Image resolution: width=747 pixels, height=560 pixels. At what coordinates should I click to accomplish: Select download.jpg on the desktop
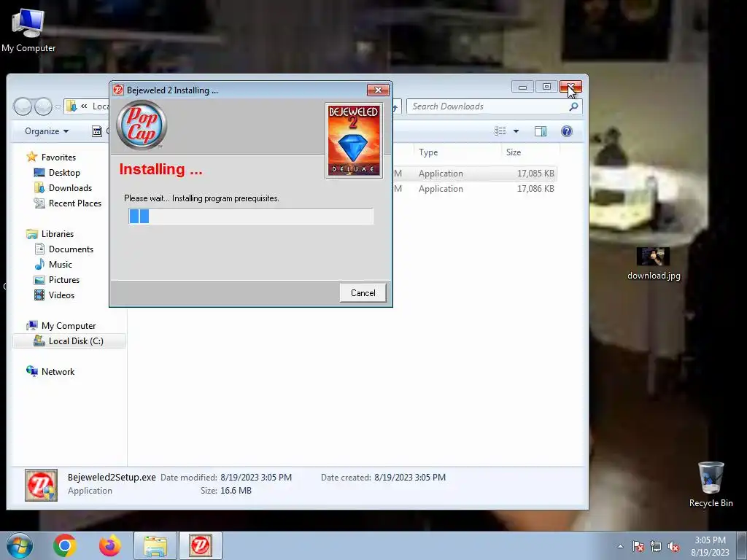pyautogui.click(x=653, y=263)
